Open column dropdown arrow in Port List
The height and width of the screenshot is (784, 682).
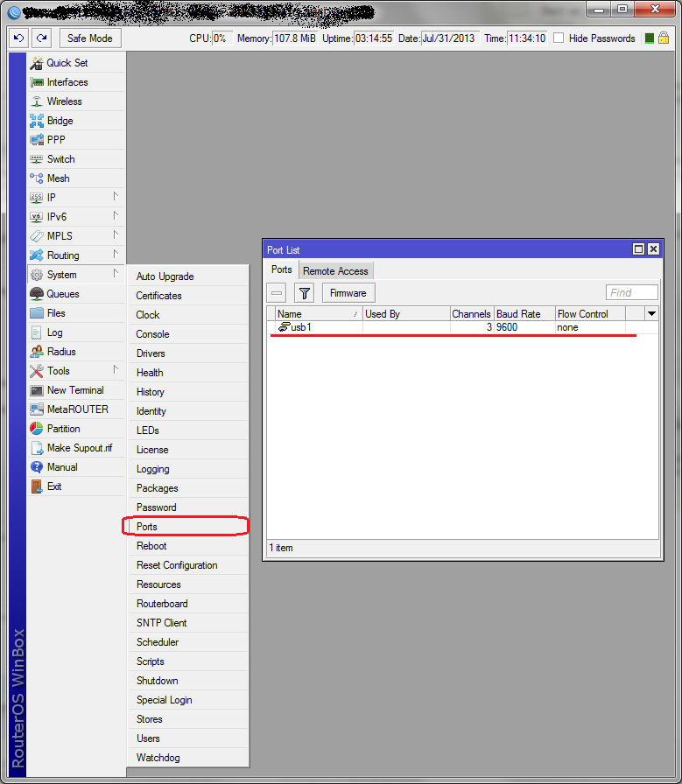(651, 314)
